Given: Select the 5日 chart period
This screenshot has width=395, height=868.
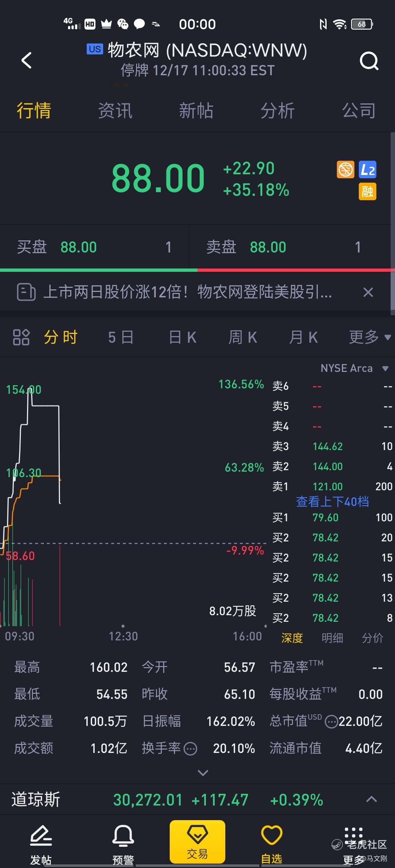Looking at the screenshot, I should (x=121, y=337).
